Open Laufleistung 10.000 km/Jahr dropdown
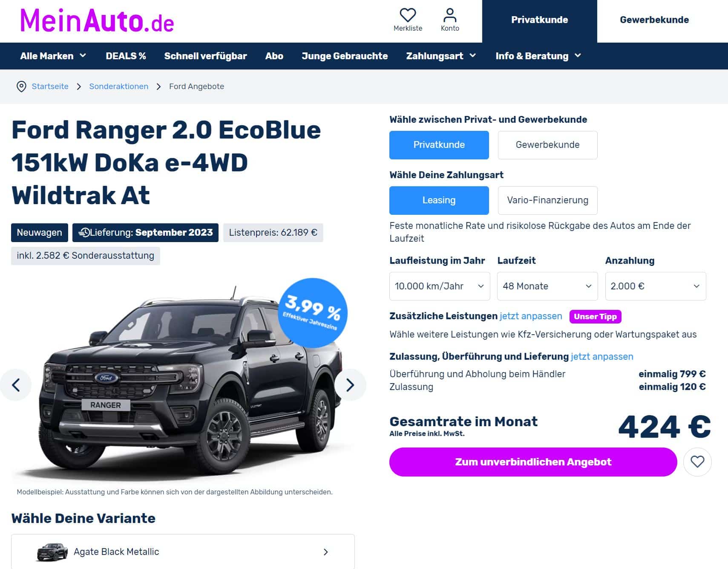 [x=440, y=286]
